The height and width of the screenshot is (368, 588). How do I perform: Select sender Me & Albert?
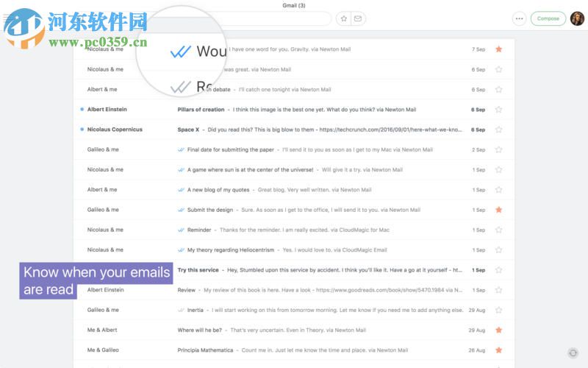coord(102,330)
